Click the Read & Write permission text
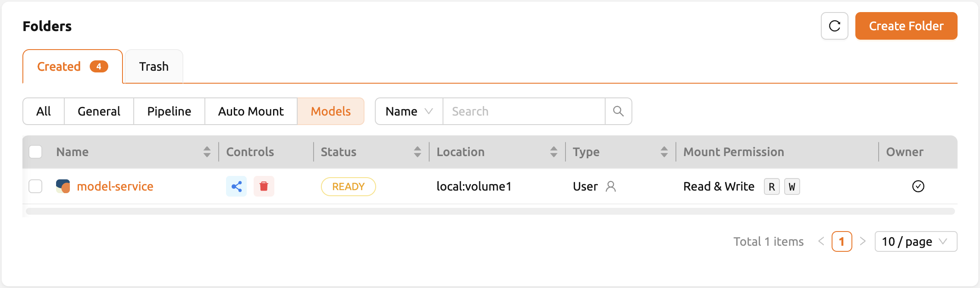Screen dimensions: 980x288 (719, 186)
